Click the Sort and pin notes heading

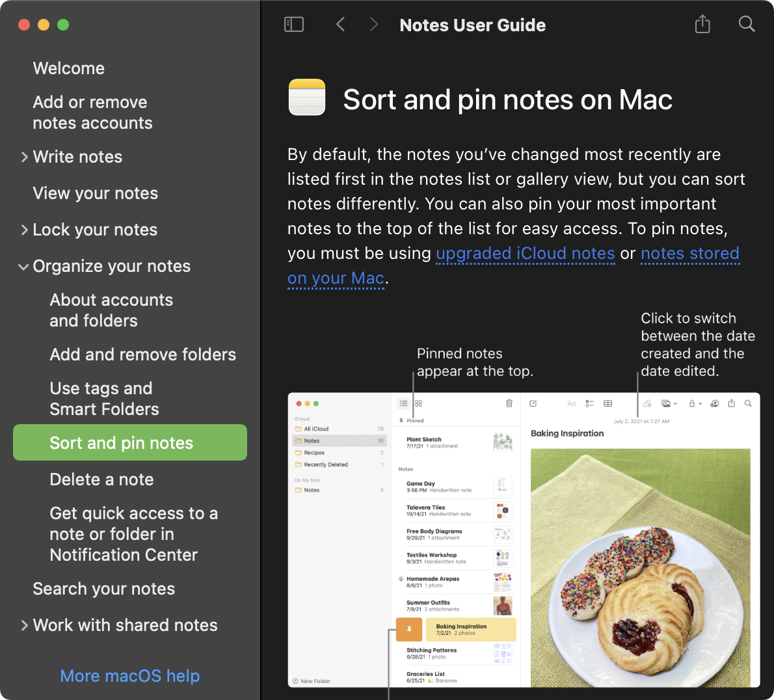click(507, 100)
